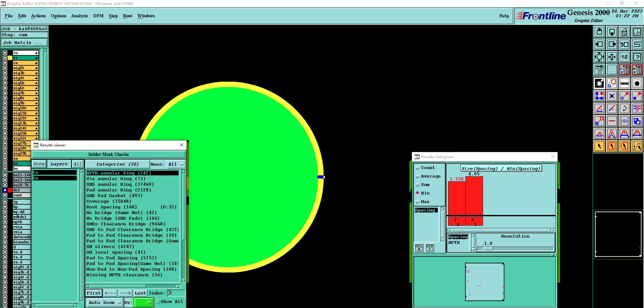Click the zoom out arrows icon

pyautogui.click(x=612, y=57)
